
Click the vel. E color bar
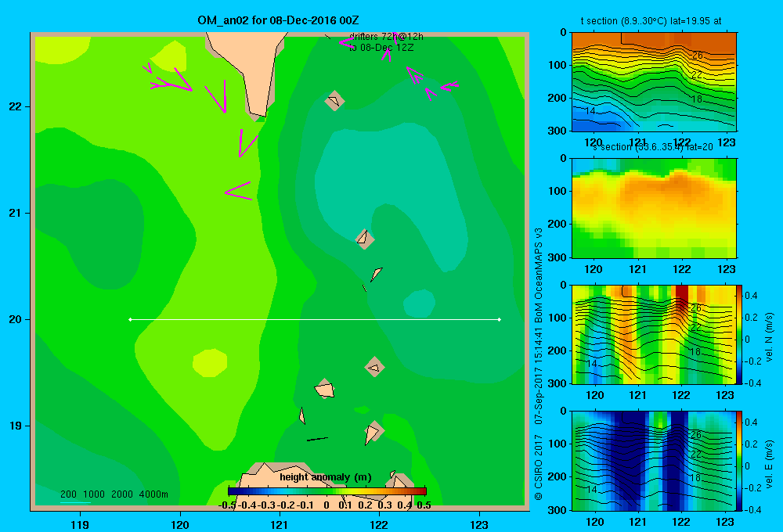pyautogui.click(x=740, y=461)
